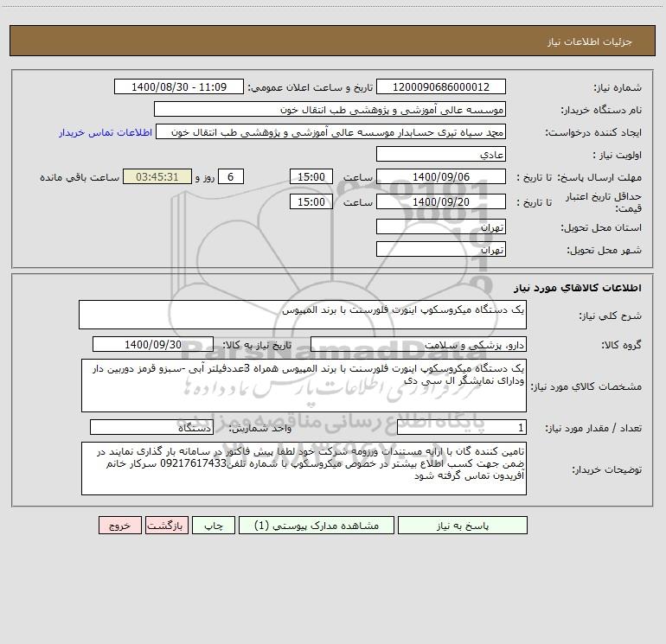Click price validity hour field beside 1400/09/20
Image resolution: width=666 pixels, height=644 pixels.
(311, 201)
